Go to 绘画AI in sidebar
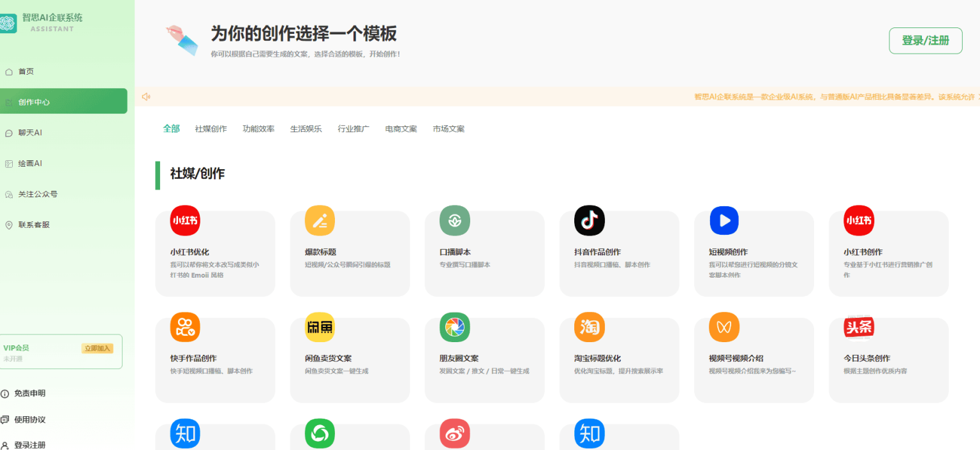 [30, 163]
